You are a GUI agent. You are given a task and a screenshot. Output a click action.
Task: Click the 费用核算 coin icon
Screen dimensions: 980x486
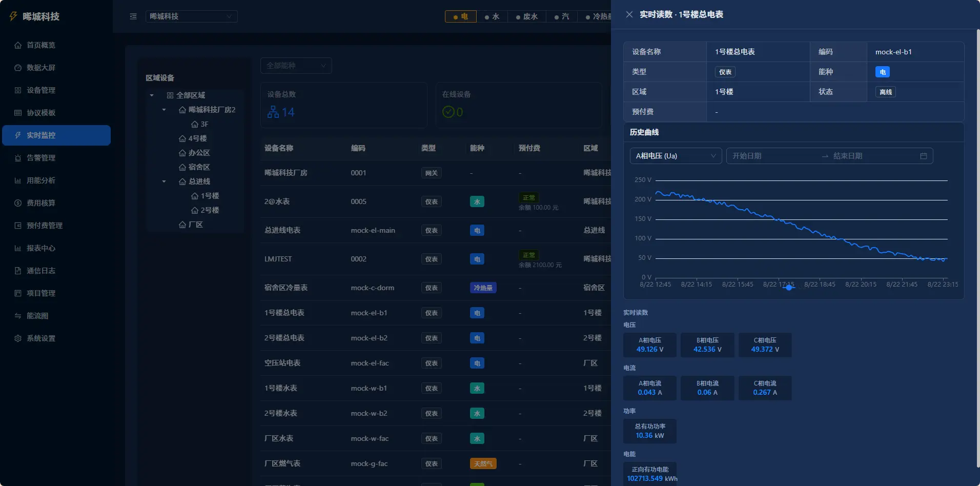coord(18,203)
